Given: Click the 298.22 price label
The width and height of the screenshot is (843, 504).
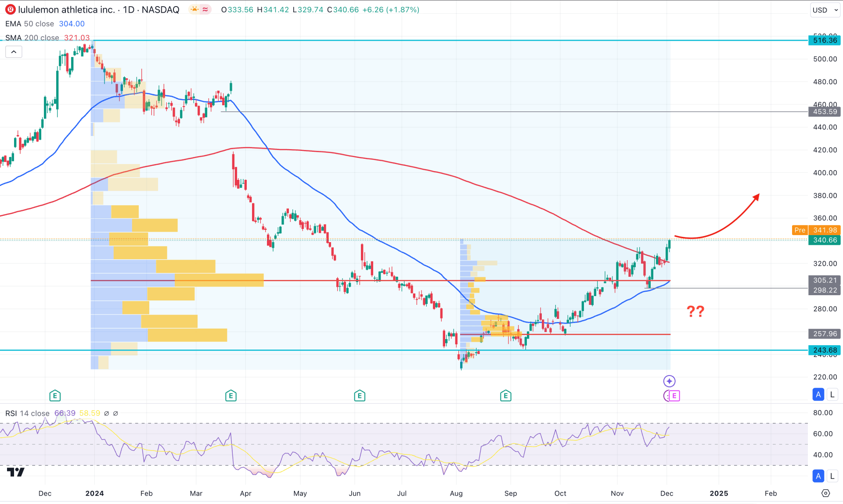Looking at the screenshot, I should pyautogui.click(x=825, y=290).
